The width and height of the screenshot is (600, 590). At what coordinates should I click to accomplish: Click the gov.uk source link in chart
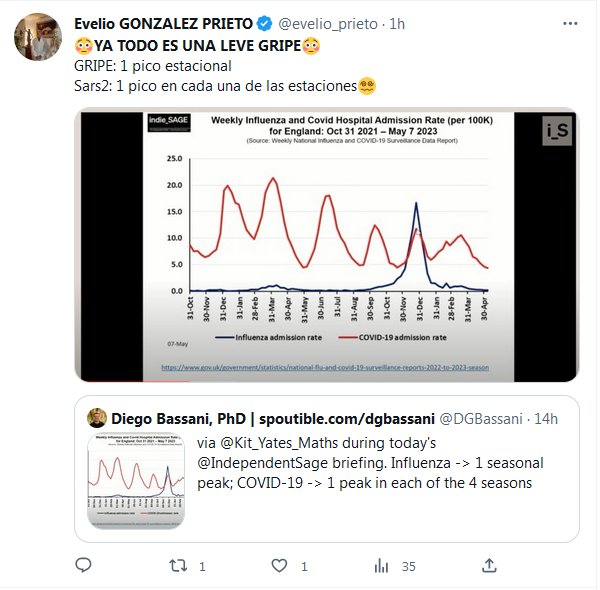click(x=324, y=368)
